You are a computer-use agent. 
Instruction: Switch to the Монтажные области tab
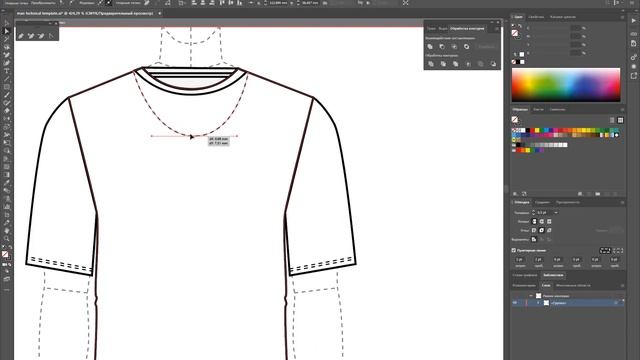coord(573,285)
